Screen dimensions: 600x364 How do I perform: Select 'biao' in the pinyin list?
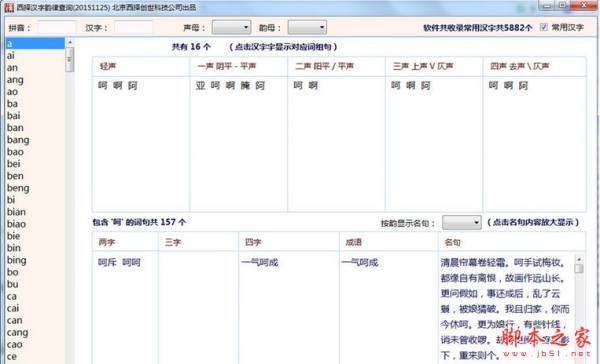[x=35, y=224]
